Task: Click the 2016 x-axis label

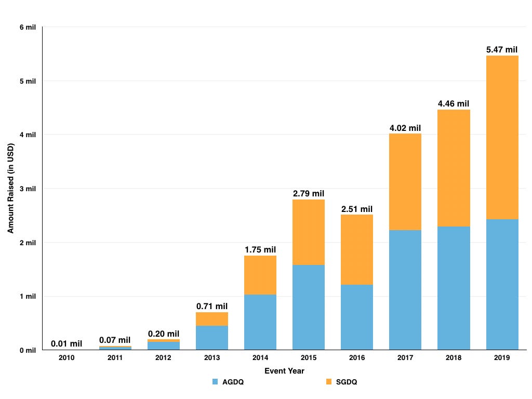Action: coord(357,357)
